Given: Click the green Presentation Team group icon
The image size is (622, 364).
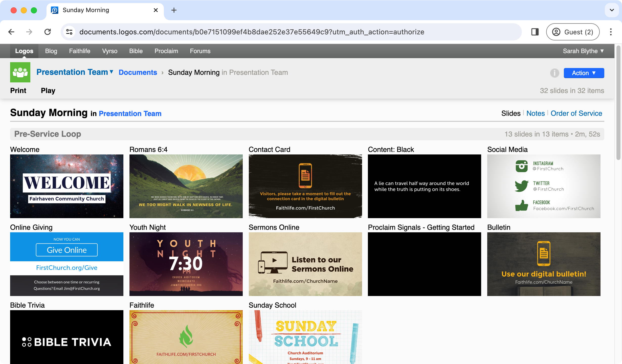Looking at the screenshot, I should (x=20, y=72).
